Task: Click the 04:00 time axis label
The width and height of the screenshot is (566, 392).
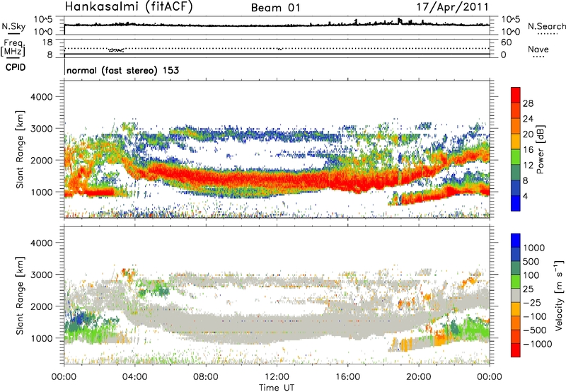Action: [134, 377]
